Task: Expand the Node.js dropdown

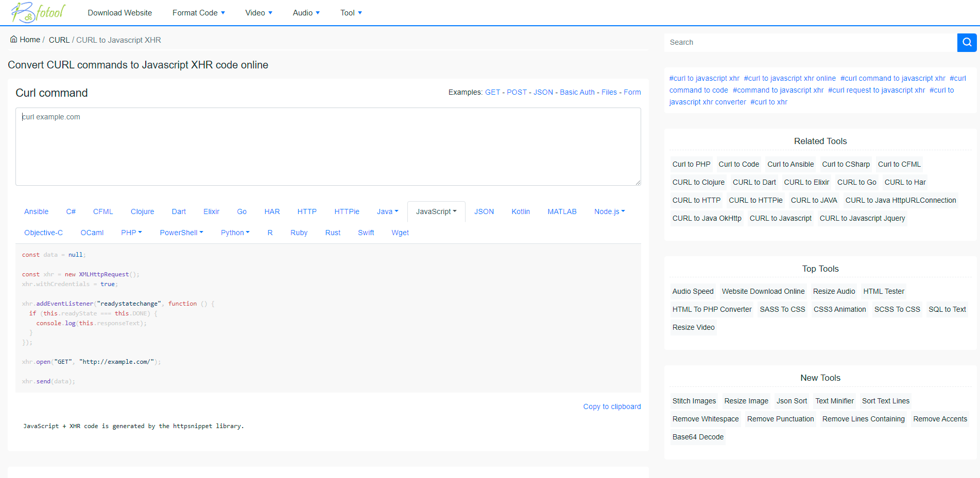Action: pyautogui.click(x=609, y=211)
